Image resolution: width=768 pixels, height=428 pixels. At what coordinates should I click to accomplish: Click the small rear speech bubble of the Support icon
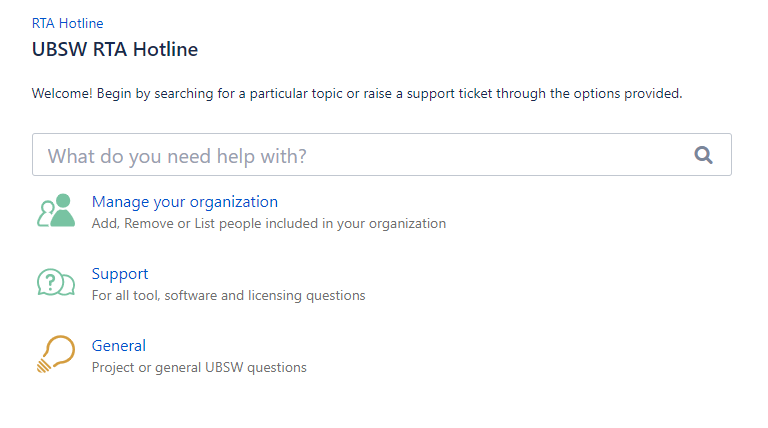[68, 285]
